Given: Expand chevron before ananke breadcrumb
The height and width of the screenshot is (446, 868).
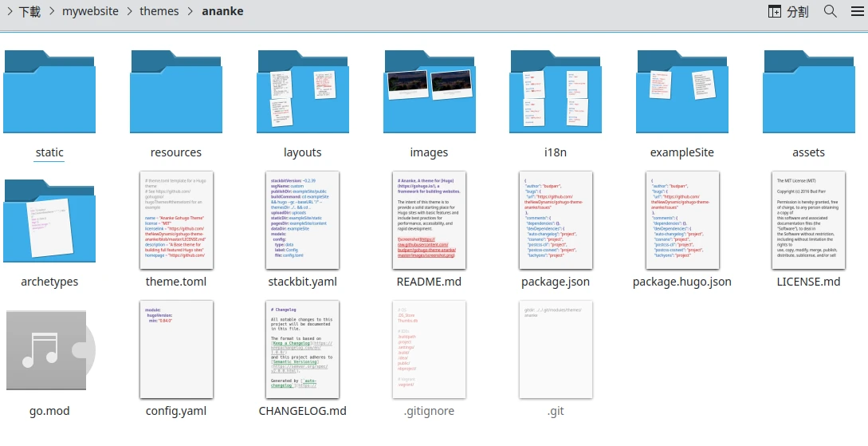Looking at the screenshot, I should pos(190,12).
